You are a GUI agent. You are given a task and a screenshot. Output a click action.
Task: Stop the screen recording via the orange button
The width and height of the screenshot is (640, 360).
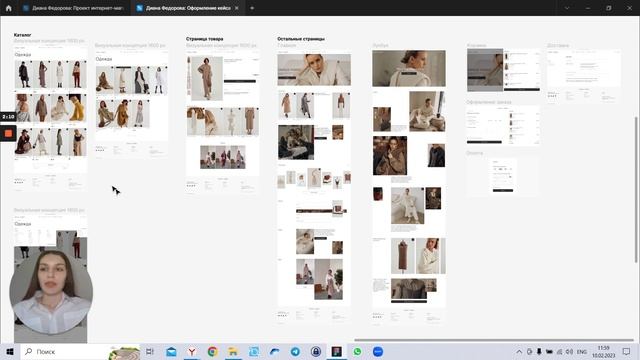click(x=8, y=133)
